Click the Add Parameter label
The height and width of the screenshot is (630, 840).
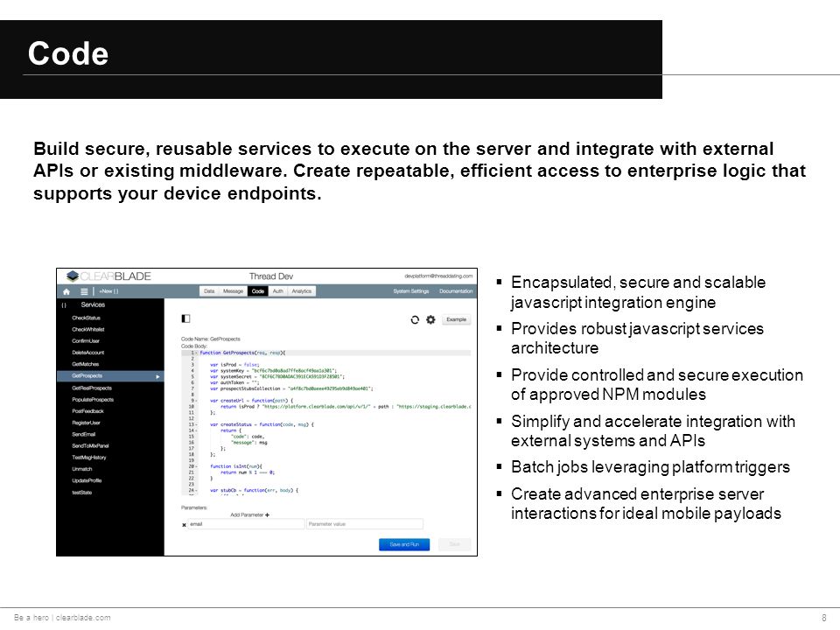pos(247,514)
